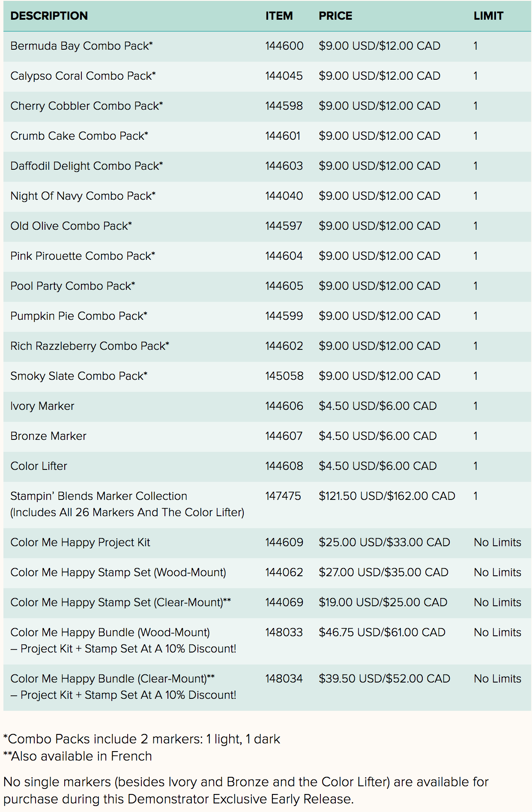Click No Limits for item 148033

(497, 632)
